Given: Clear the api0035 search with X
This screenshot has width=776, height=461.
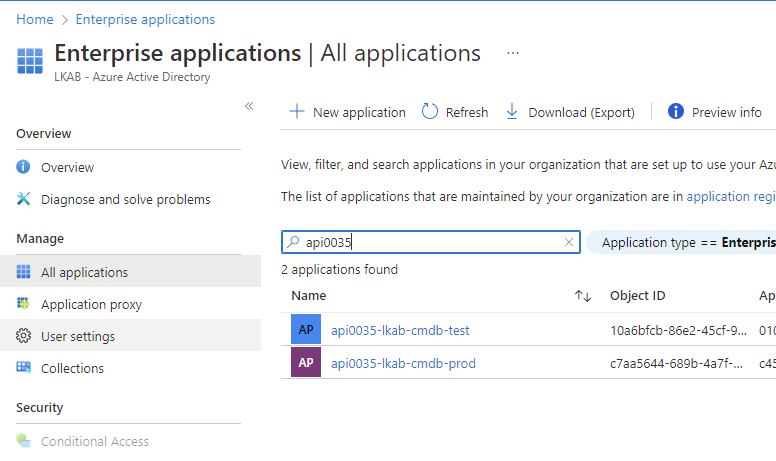Looking at the screenshot, I should (569, 242).
